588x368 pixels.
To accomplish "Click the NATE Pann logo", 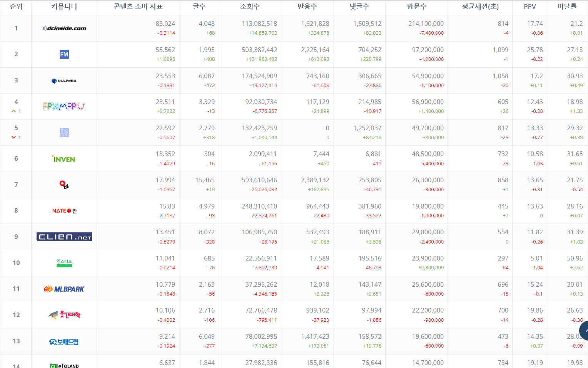I will tap(64, 211).
